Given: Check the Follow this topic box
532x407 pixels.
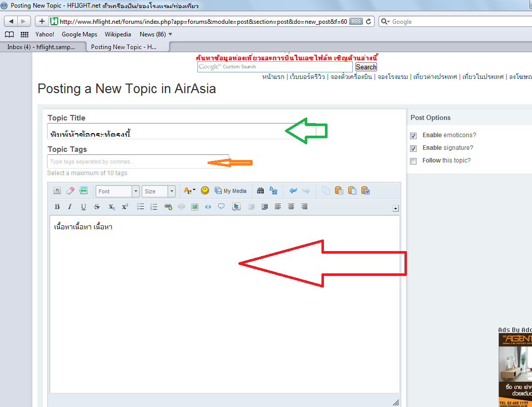Looking at the screenshot, I should point(414,161).
